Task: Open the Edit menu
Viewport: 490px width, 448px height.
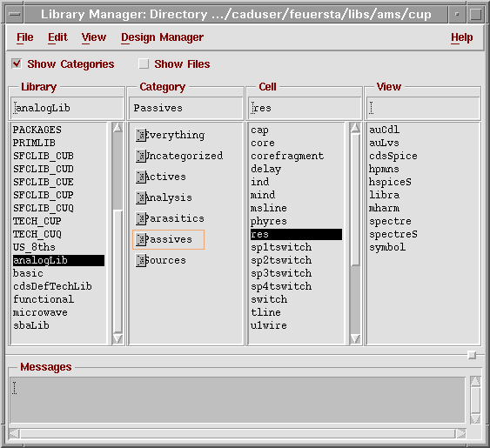Action: pos(57,37)
